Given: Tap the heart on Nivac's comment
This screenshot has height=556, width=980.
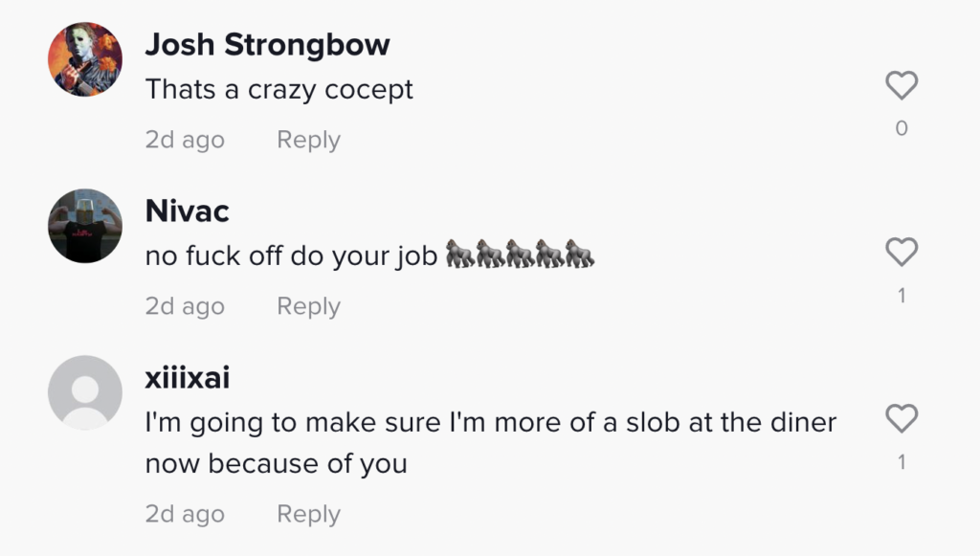Looking at the screenshot, I should pos(901,253).
